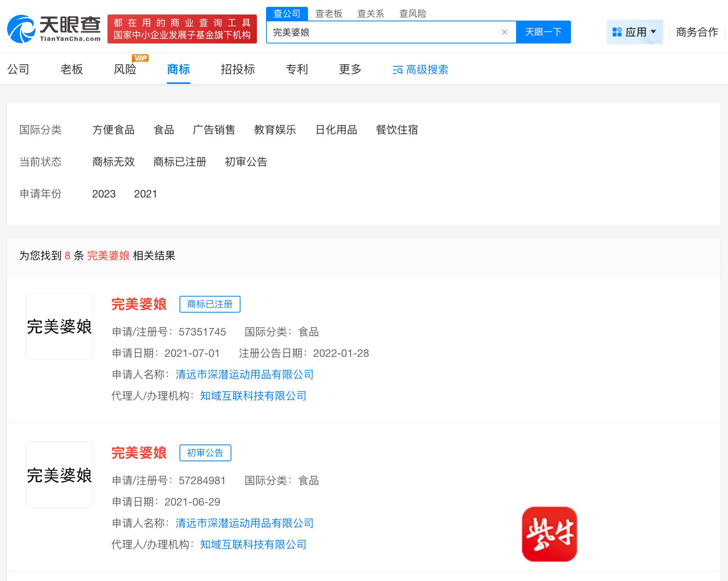Filter application year 2023
The height and width of the screenshot is (581, 728).
pos(104,194)
